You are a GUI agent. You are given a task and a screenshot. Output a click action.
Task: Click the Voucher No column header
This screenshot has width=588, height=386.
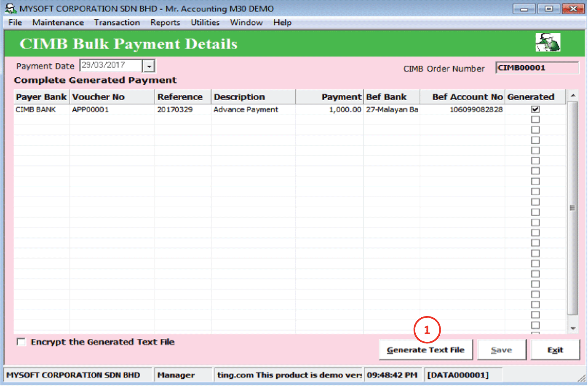(112, 97)
